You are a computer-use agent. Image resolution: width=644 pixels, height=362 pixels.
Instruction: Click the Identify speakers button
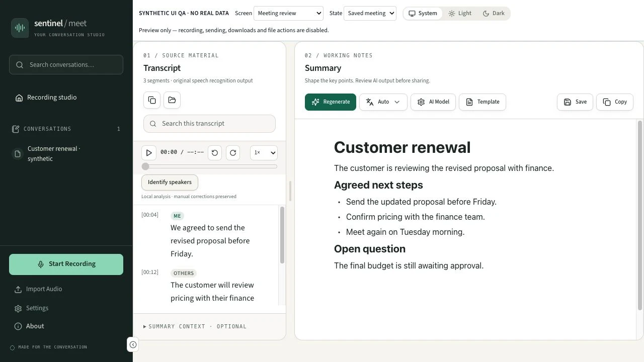click(170, 183)
